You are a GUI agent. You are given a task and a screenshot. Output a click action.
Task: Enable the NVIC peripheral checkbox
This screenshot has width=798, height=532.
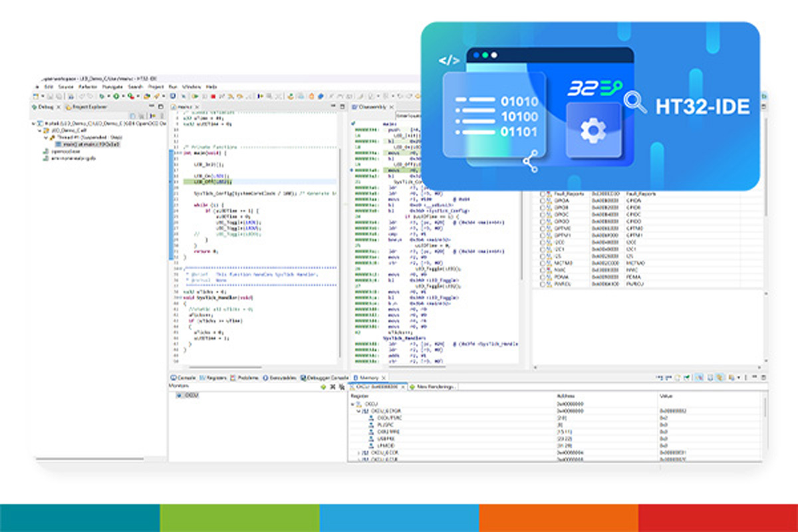[x=544, y=270]
